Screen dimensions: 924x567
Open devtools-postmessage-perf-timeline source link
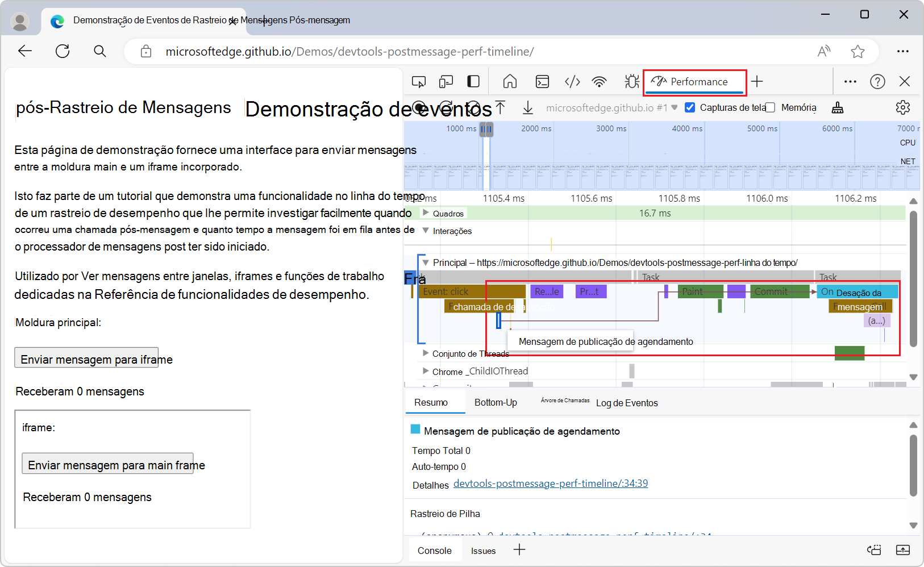(x=550, y=483)
